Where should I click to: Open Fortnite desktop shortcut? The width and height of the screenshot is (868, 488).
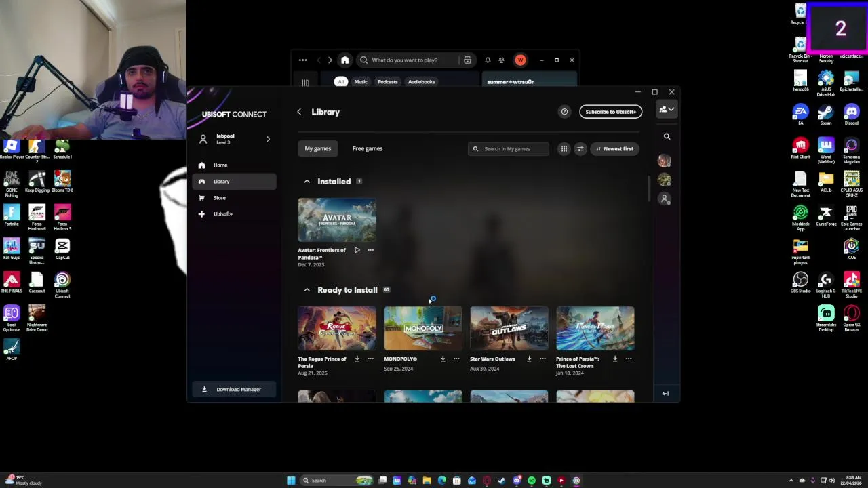12,216
